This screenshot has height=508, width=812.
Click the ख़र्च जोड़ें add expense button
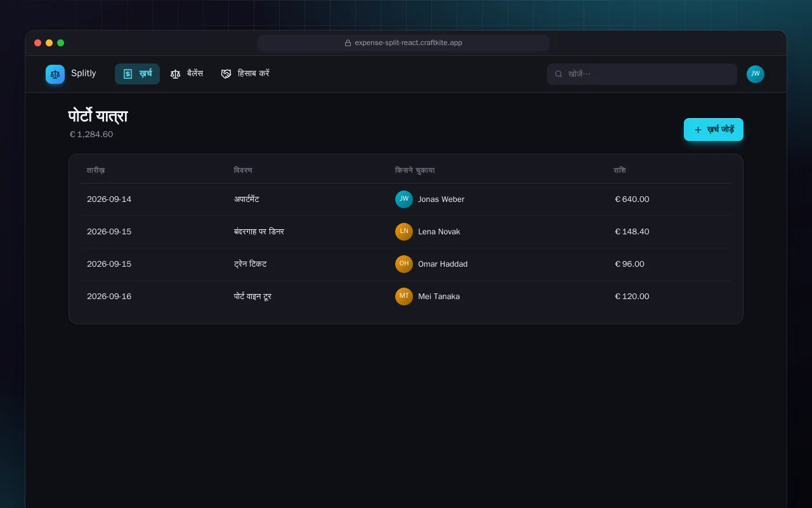tap(714, 130)
